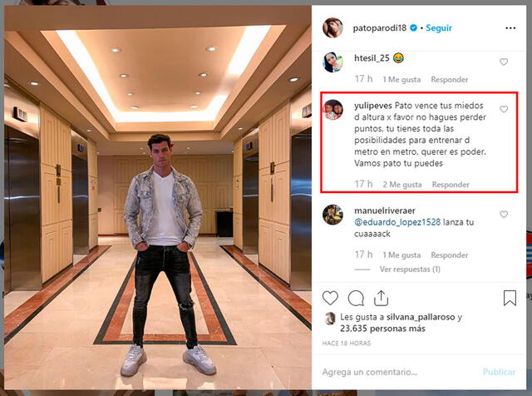Open the comment bubble icon
The width and height of the screenshot is (532, 396).
coord(356,298)
